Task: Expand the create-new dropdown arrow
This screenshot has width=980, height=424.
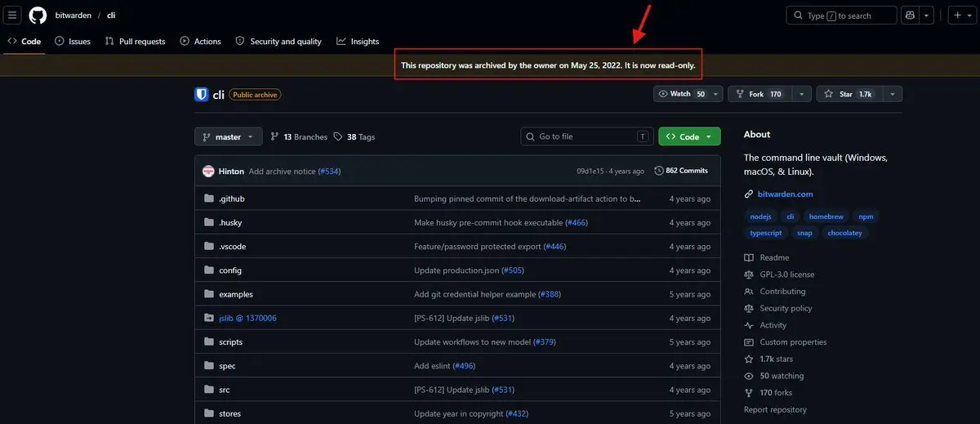Action: (x=972, y=16)
